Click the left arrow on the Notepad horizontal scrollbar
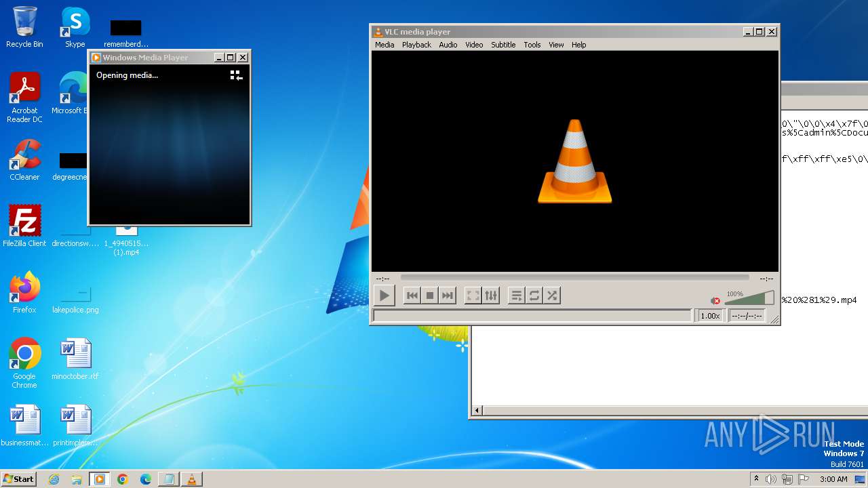Screen dimensions: 868x488 (x=477, y=410)
